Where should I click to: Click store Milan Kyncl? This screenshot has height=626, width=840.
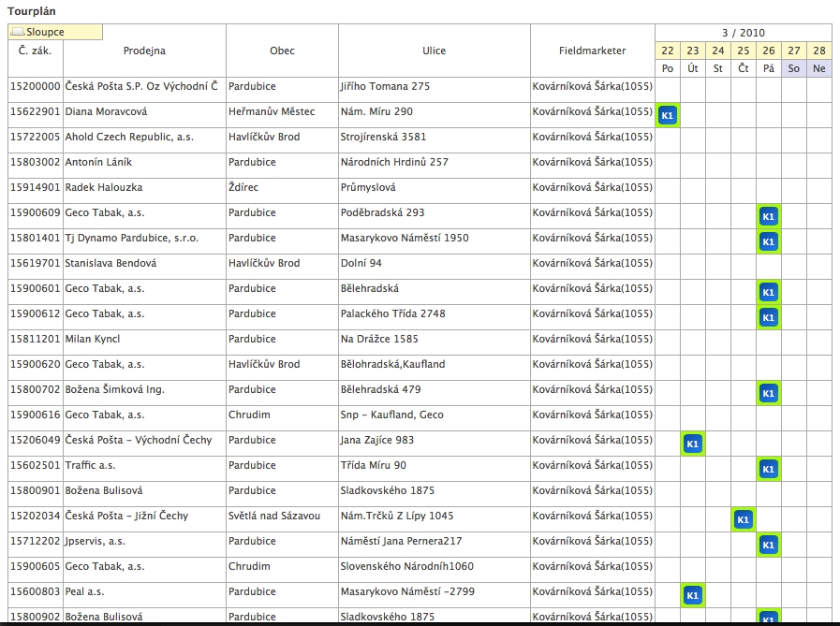(x=93, y=339)
